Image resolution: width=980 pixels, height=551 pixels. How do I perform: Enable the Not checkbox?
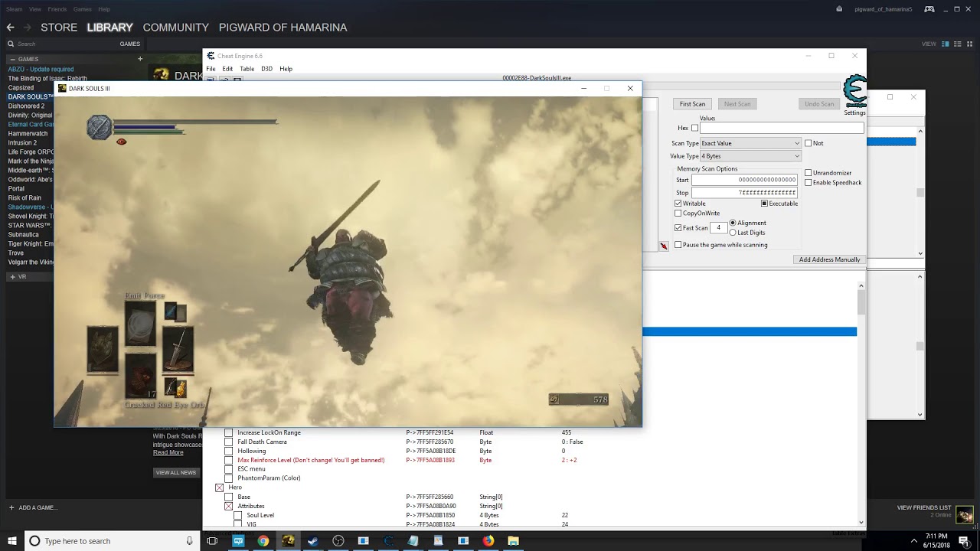808,143
